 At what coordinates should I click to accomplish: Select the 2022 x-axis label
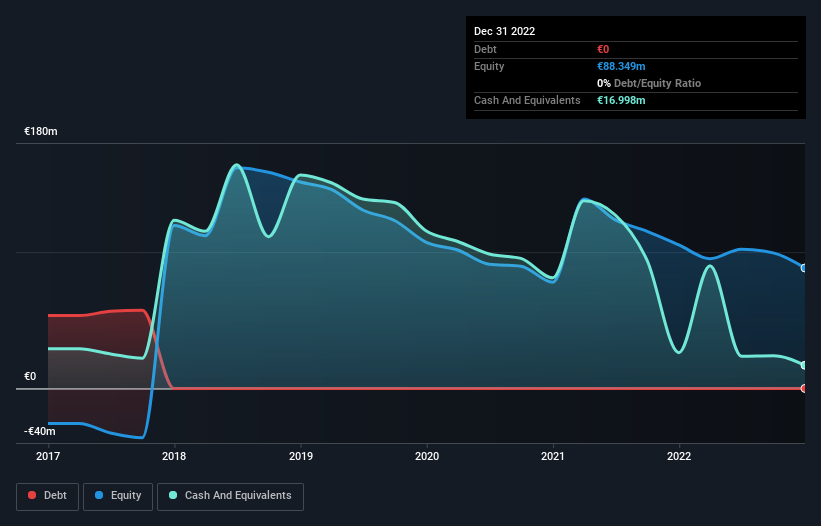679,456
